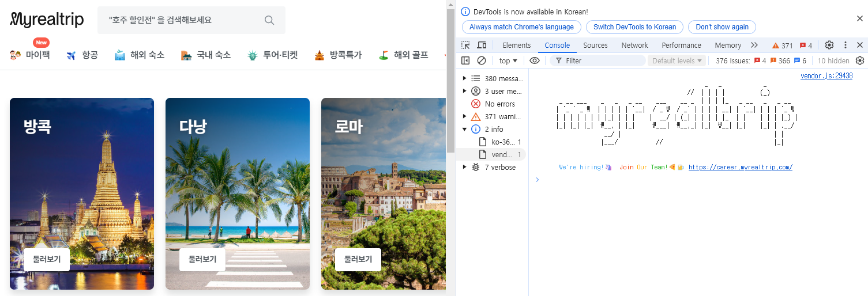This screenshot has height=296, width=868.
Task: Select the No errors sidebar row
Action: click(x=491, y=104)
